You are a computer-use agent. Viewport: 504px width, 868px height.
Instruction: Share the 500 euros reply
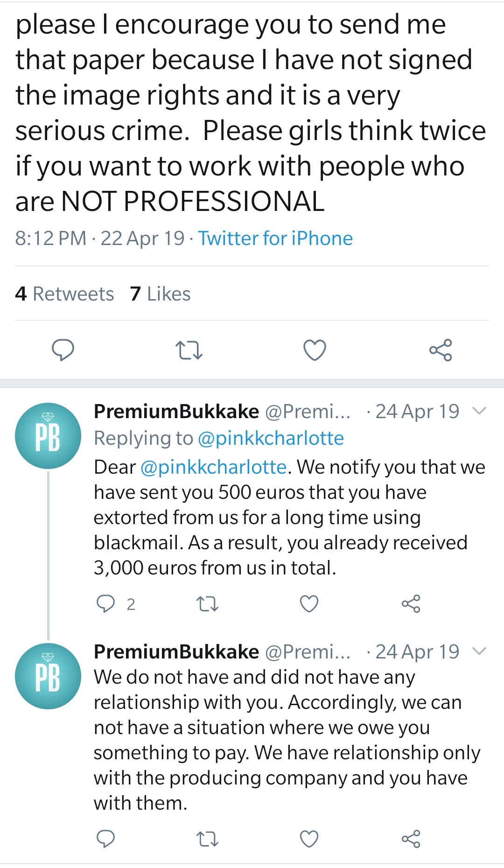(x=411, y=604)
